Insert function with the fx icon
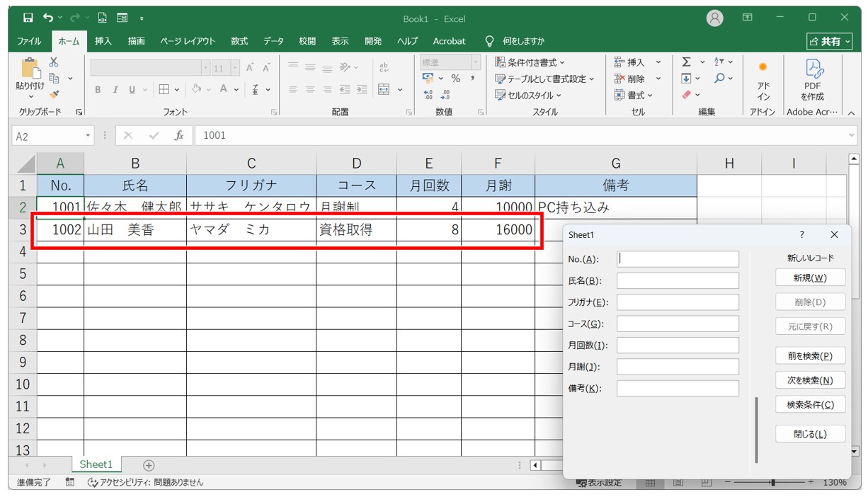Image resolution: width=868 pixels, height=497 pixels. (180, 135)
